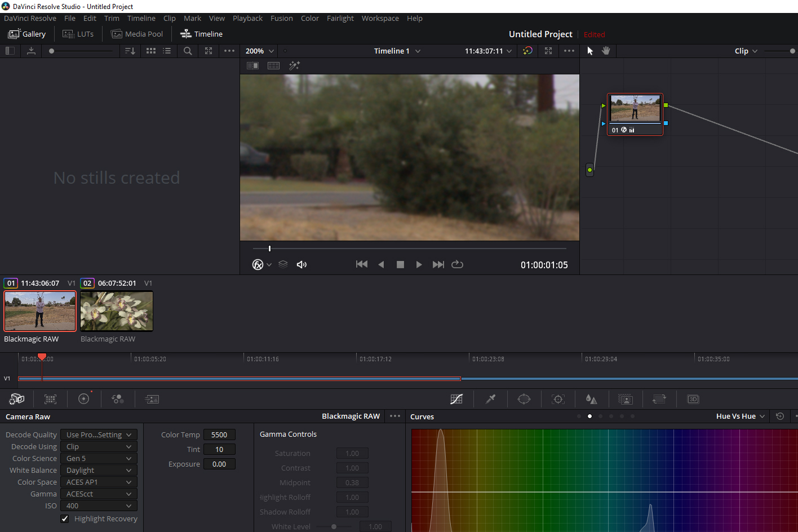Click the Color Temp 5500 field

pyautogui.click(x=219, y=435)
